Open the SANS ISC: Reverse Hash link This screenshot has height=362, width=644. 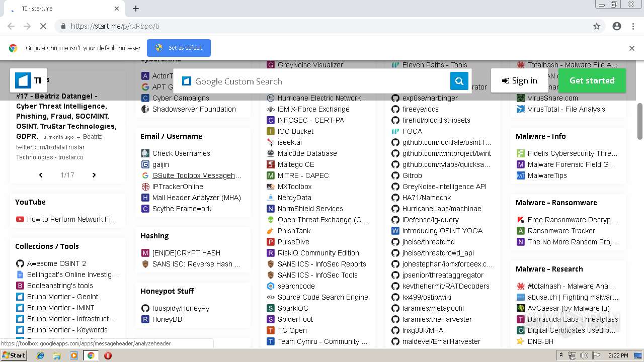(x=196, y=264)
